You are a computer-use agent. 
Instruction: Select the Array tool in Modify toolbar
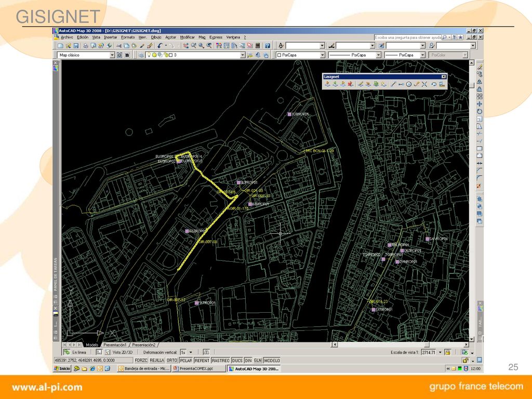(480, 97)
